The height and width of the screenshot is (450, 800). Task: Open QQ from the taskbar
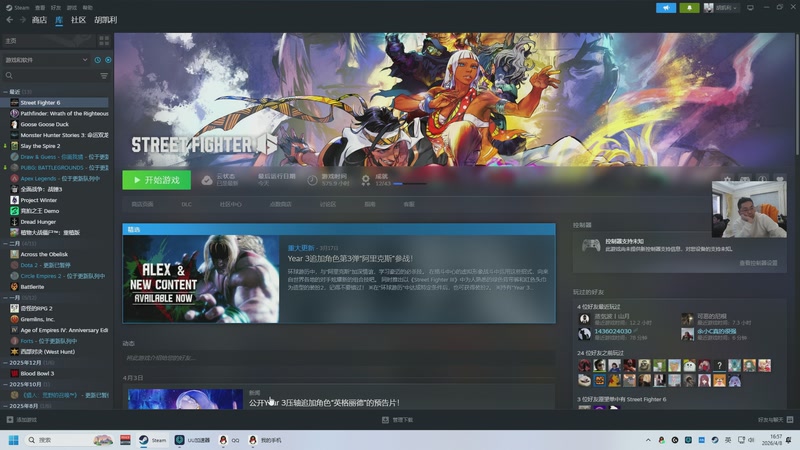[229, 440]
